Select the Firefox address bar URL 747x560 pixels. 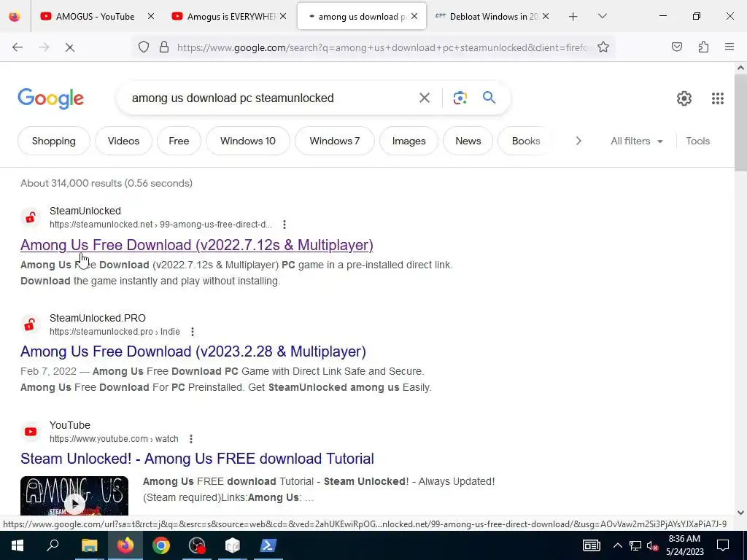382,47
